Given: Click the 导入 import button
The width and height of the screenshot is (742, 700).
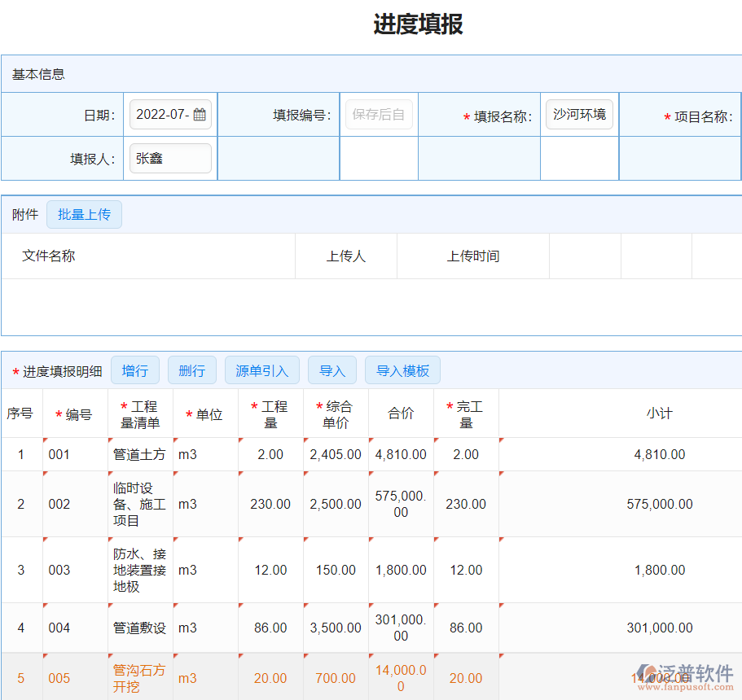Looking at the screenshot, I should pos(332,370).
